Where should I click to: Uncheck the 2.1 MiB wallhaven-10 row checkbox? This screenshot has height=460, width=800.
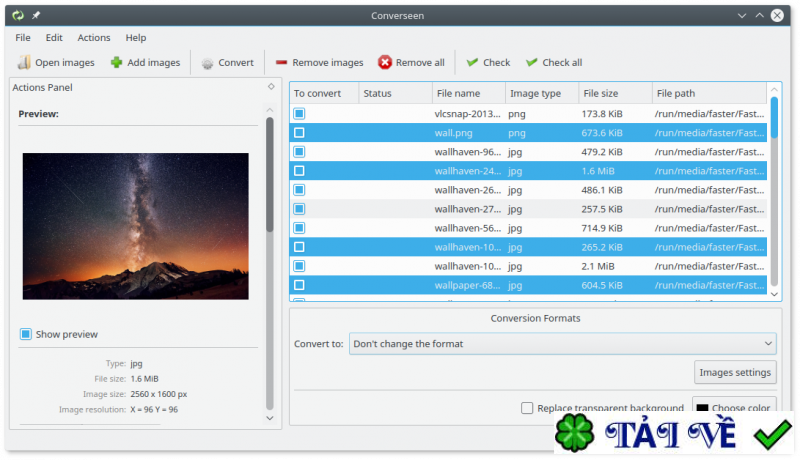(x=299, y=266)
